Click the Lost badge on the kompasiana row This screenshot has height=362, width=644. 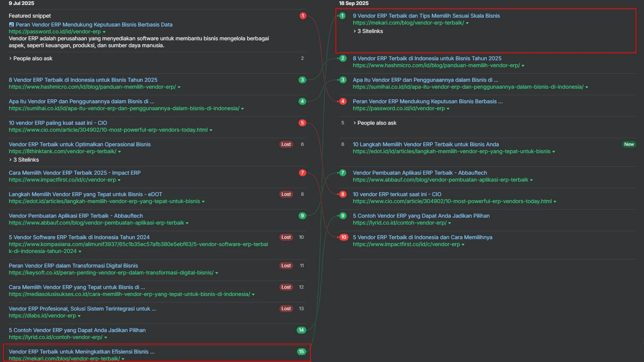click(286, 237)
